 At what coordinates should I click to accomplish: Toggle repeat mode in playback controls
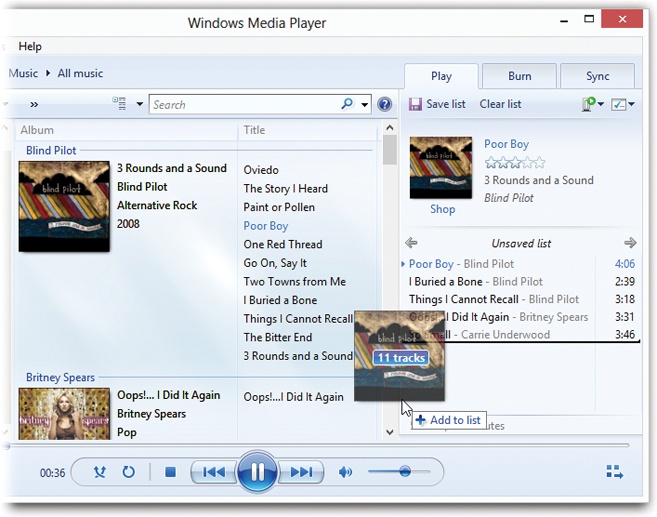tap(129, 472)
